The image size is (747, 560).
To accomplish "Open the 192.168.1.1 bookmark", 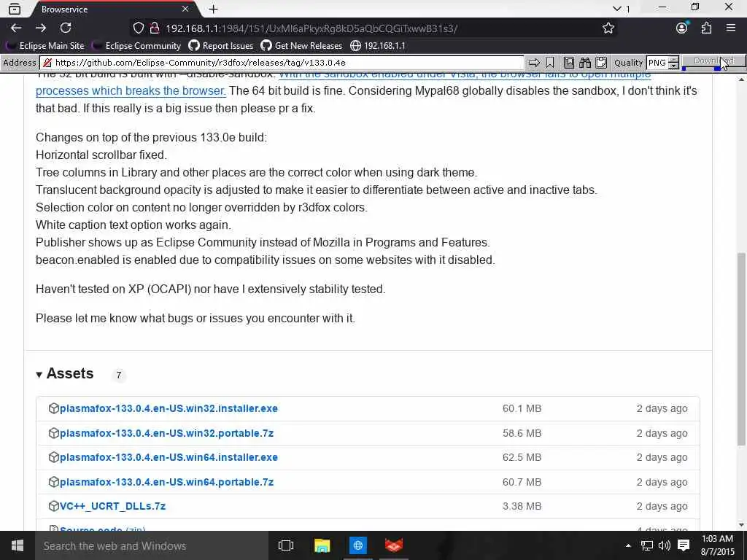I will tap(378, 46).
